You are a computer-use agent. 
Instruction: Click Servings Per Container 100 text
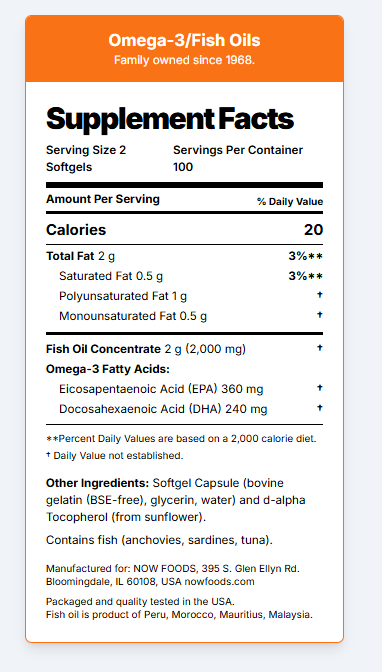click(x=238, y=158)
